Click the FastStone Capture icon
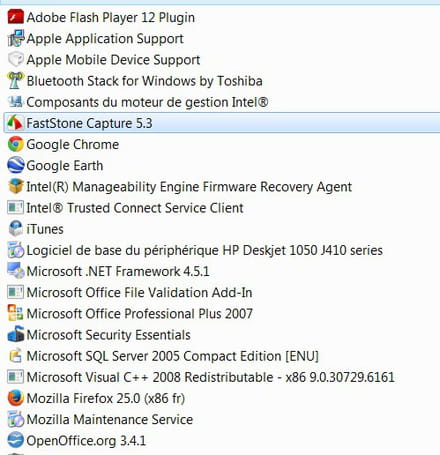This screenshot has height=455, width=440. coord(15,123)
